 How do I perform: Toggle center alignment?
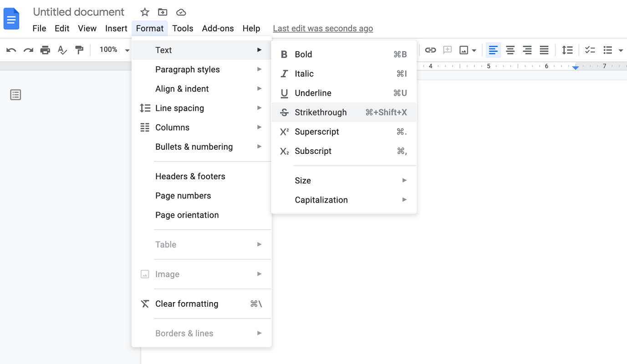click(510, 50)
